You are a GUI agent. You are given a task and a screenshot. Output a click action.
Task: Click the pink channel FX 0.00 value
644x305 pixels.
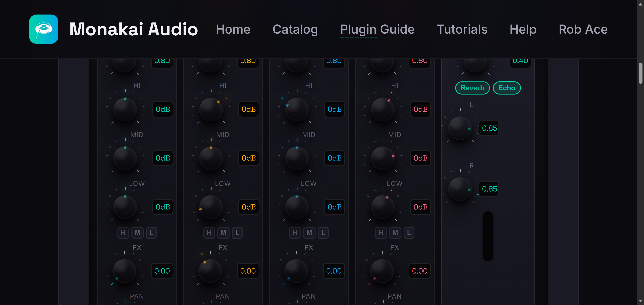pos(420,271)
